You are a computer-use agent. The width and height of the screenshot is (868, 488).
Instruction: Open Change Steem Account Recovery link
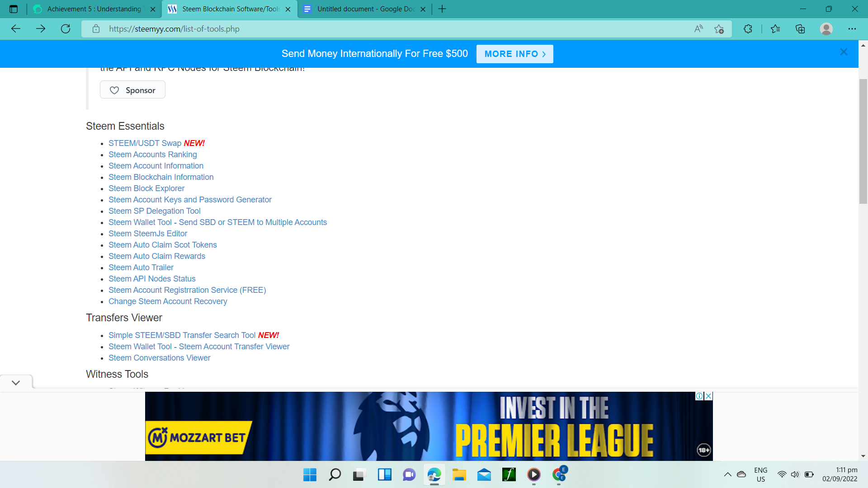168,301
